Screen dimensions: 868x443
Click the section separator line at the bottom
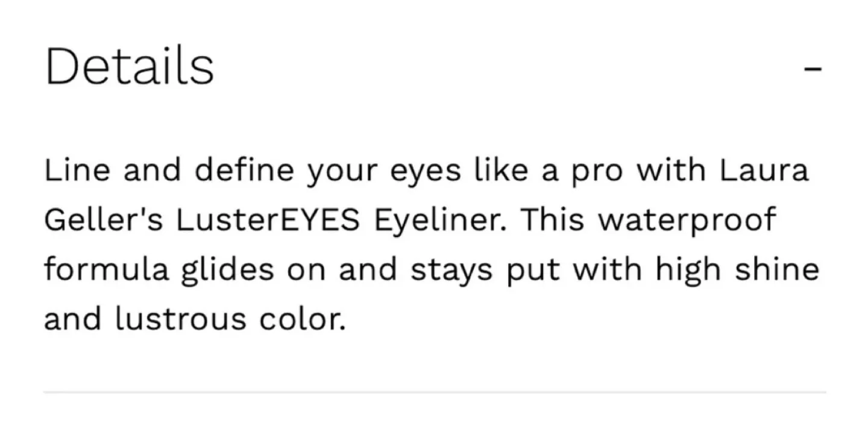[434, 392]
